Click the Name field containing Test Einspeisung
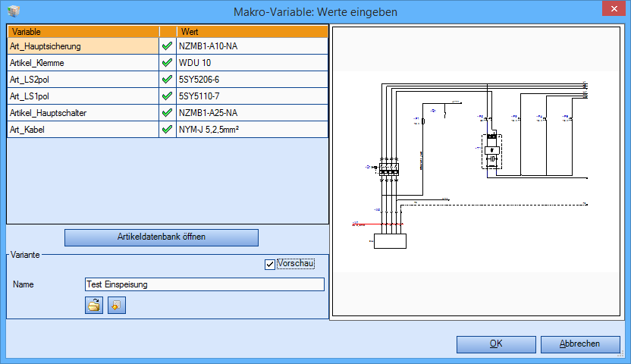 point(205,284)
